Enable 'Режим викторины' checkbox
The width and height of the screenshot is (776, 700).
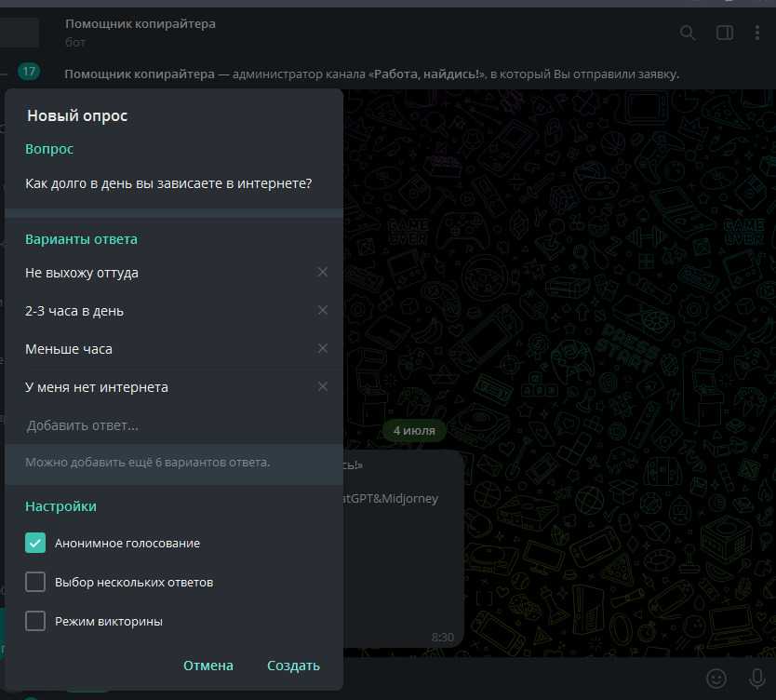tap(35, 621)
